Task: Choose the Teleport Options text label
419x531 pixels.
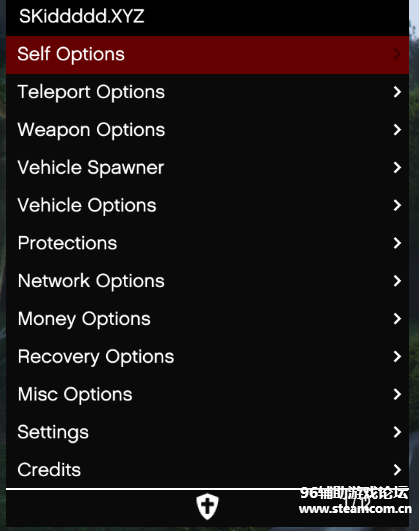Action: click(x=91, y=92)
